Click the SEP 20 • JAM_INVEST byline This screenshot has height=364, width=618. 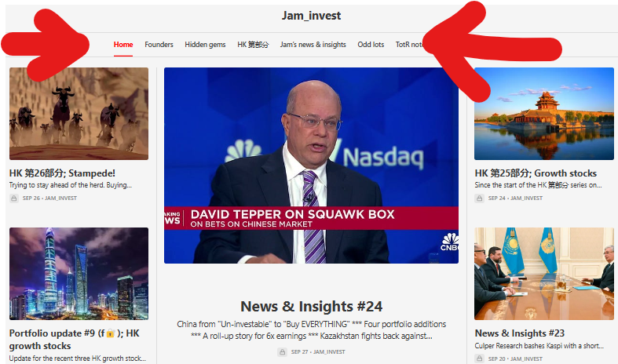click(x=515, y=359)
